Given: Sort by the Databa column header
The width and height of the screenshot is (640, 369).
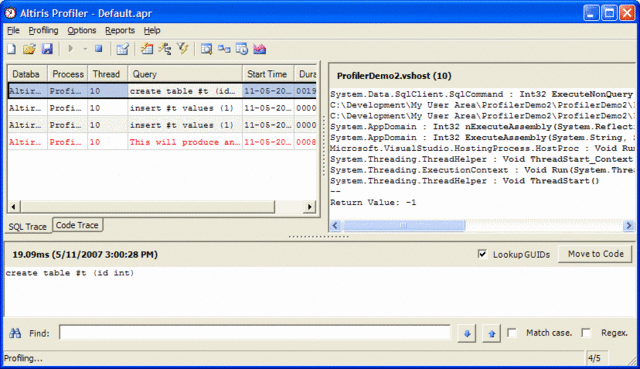Looking at the screenshot, I should click(x=27, y=74).
